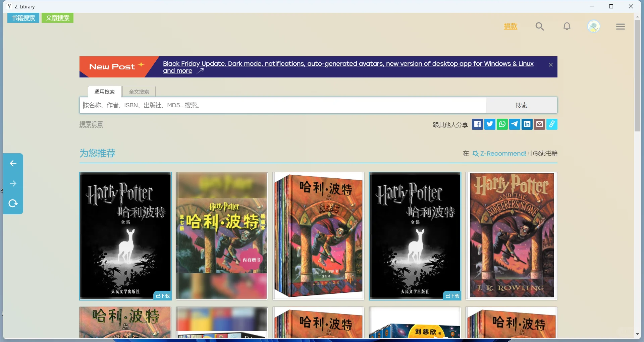Click scrollbar up arrow
Viewport: 644px width, 342px height.
click(637, 16)
